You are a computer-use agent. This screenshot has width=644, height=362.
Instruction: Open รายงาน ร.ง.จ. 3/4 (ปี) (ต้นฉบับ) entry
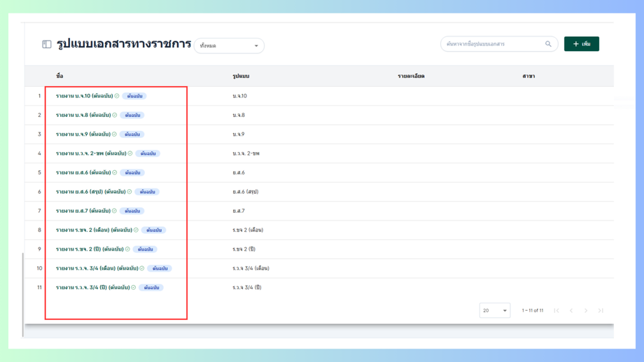pos(93,288)
